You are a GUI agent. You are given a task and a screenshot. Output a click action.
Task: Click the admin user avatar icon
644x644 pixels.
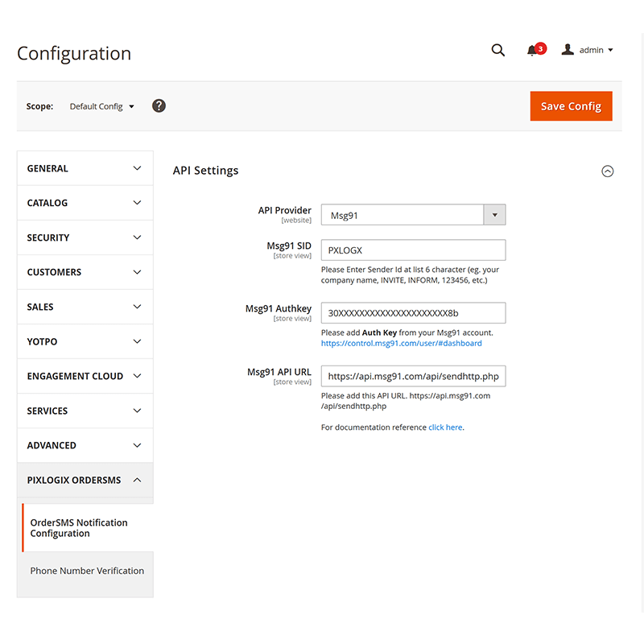tap(568, 50)
